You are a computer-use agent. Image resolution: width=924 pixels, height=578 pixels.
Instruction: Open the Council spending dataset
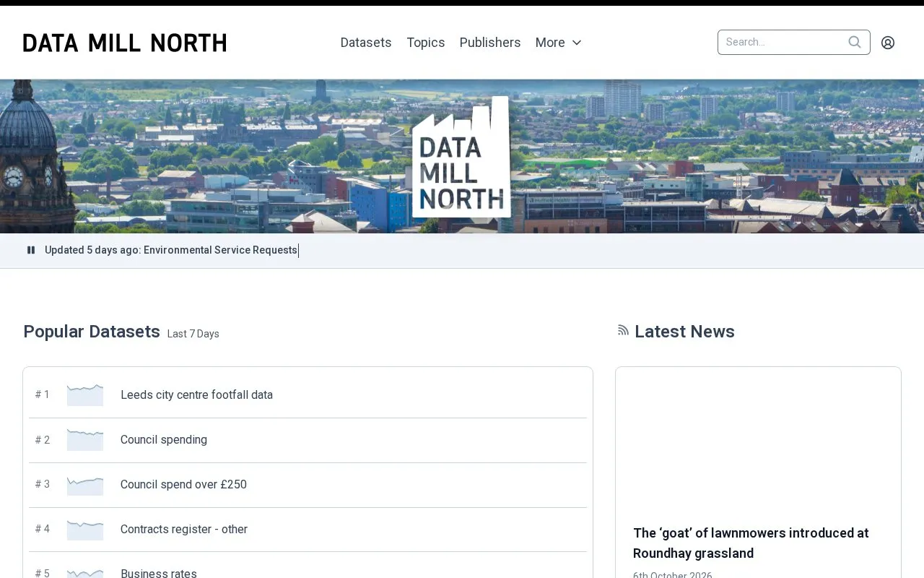(164, 440)
